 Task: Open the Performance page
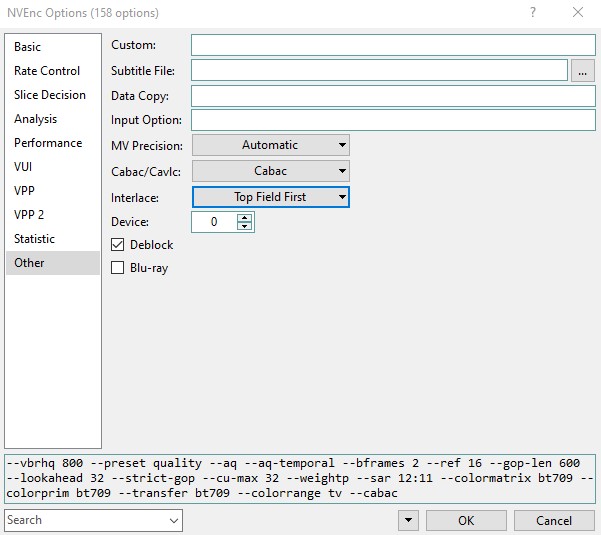click(x=53, y=143)
